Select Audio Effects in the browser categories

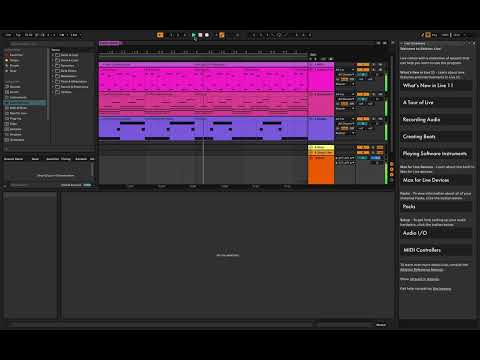coord(25,103)
